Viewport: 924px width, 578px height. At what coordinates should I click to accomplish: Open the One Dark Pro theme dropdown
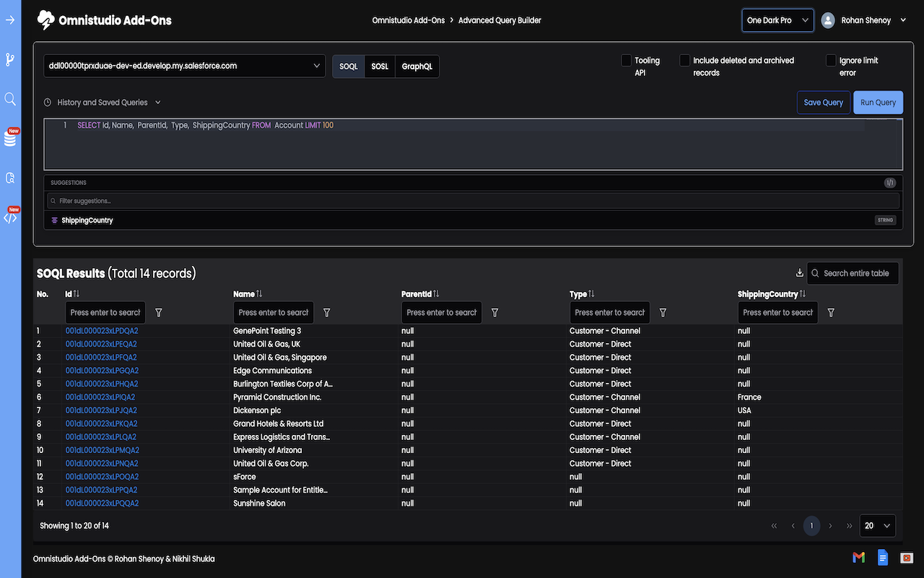(x=778, y=20)
